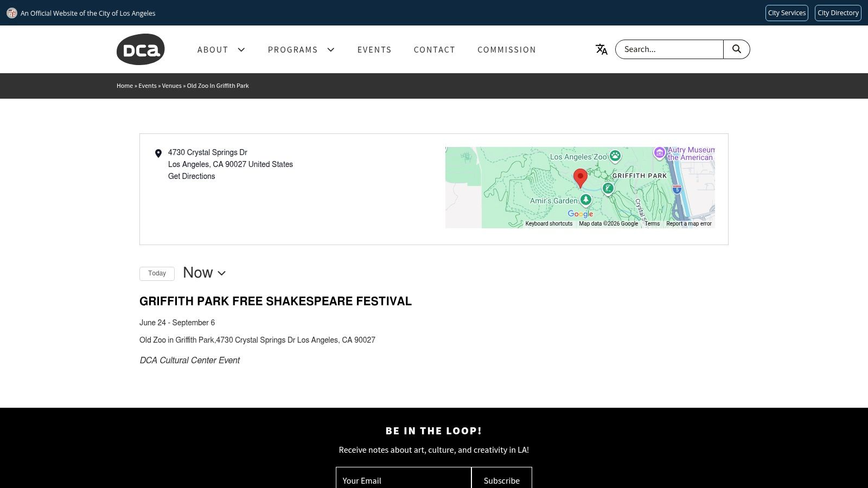Click the search magnifier button
868x488 pixels.
pos(737,49)
